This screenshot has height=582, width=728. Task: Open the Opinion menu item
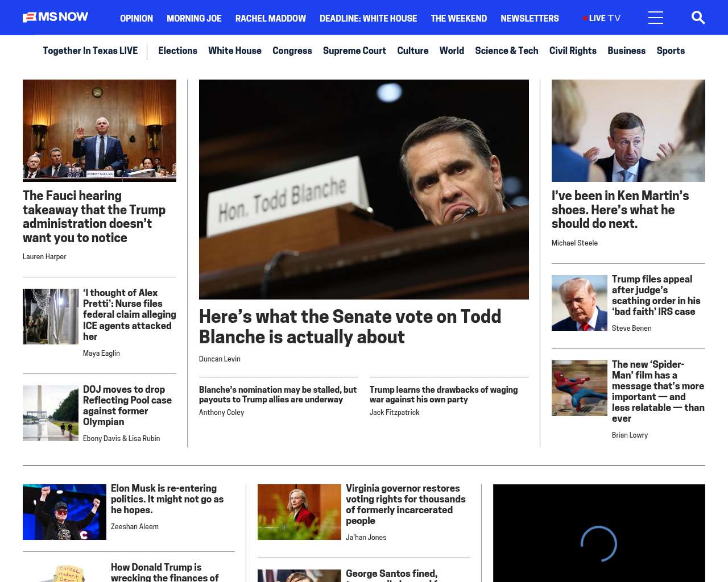[x=136, y=18]
